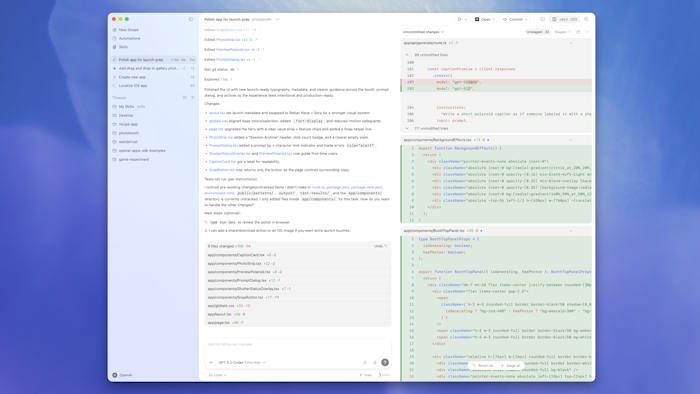Open the PhotoStrip.tsx edited file link

[228, 40]
